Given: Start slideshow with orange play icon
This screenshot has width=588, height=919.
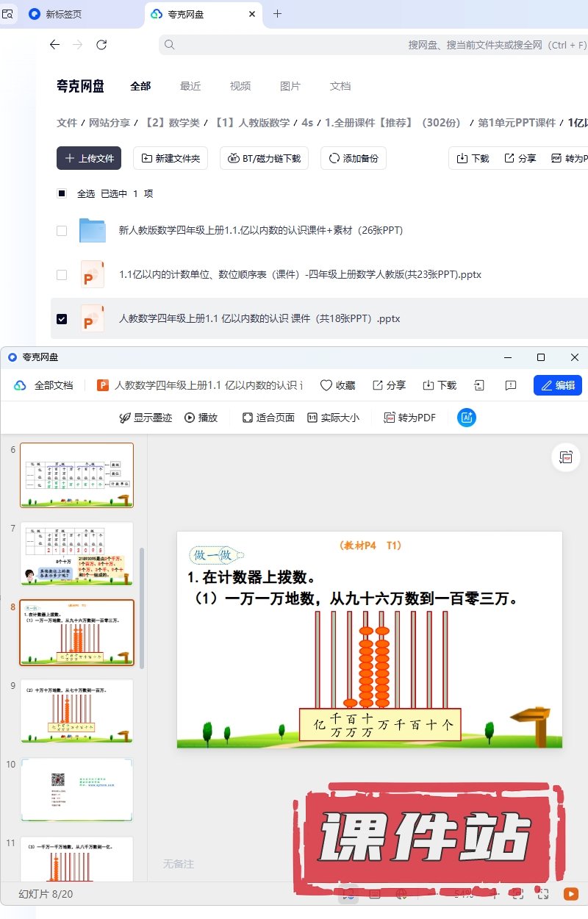Looking at the screenshot, I should coord(570,893).
